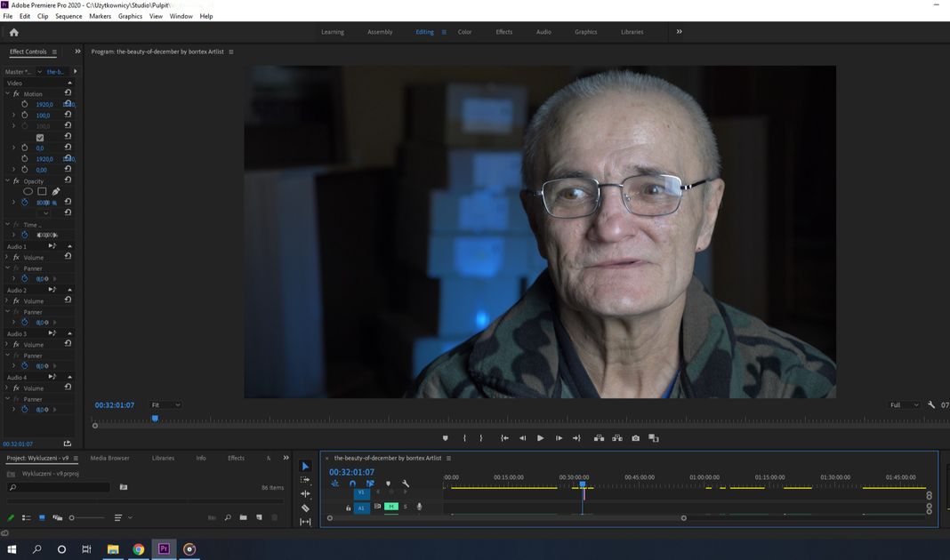This screenshot has height=560, width=950.
Task: Click the project panel search field
Action: (x=62, y=487)
